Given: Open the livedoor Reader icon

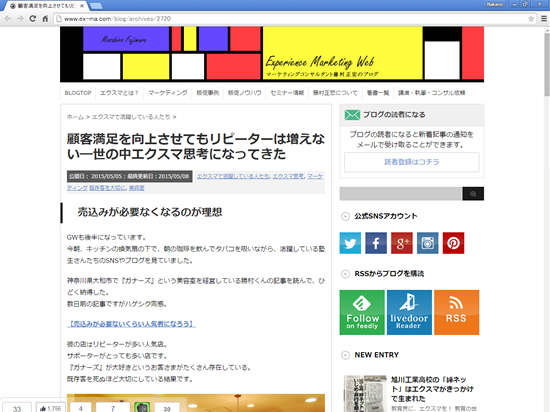Looking at the screenshot, I should [x=409, y=312].
